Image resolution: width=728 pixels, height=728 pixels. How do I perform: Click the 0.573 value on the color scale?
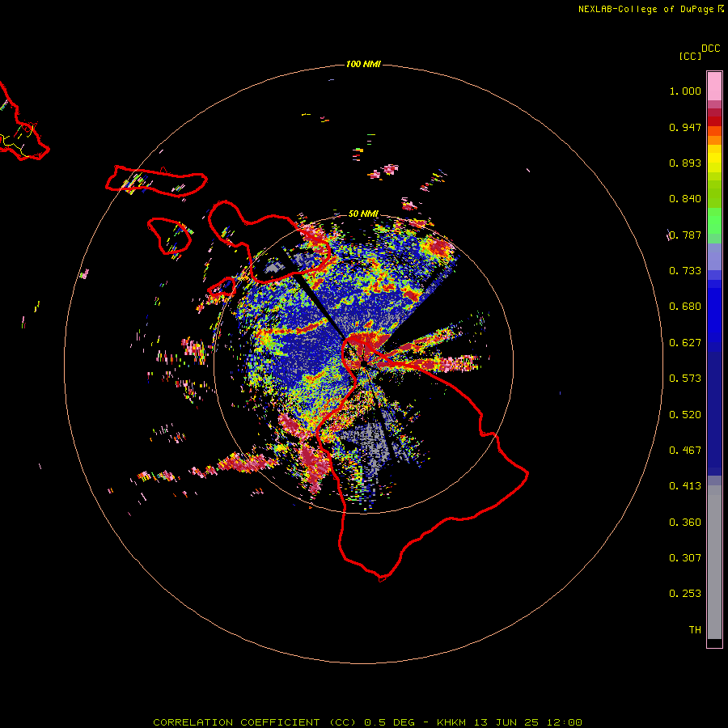tap(685, 379)
